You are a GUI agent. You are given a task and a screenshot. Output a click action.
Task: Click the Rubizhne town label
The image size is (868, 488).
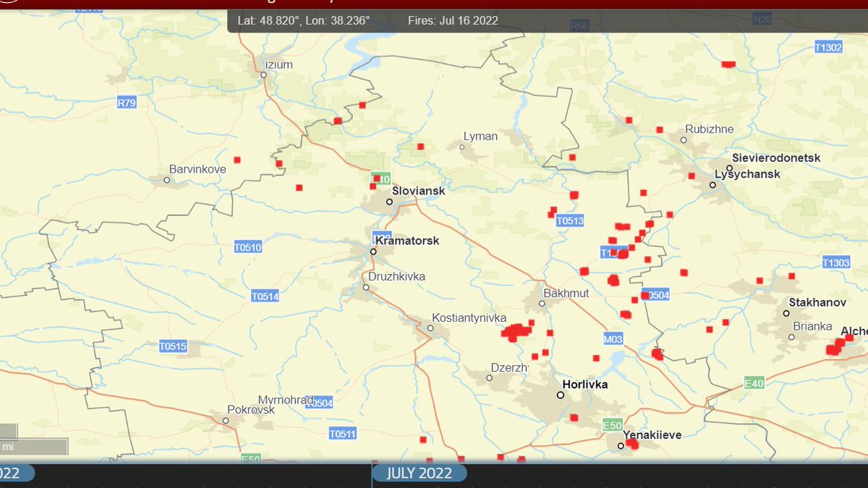click(710, 129)
